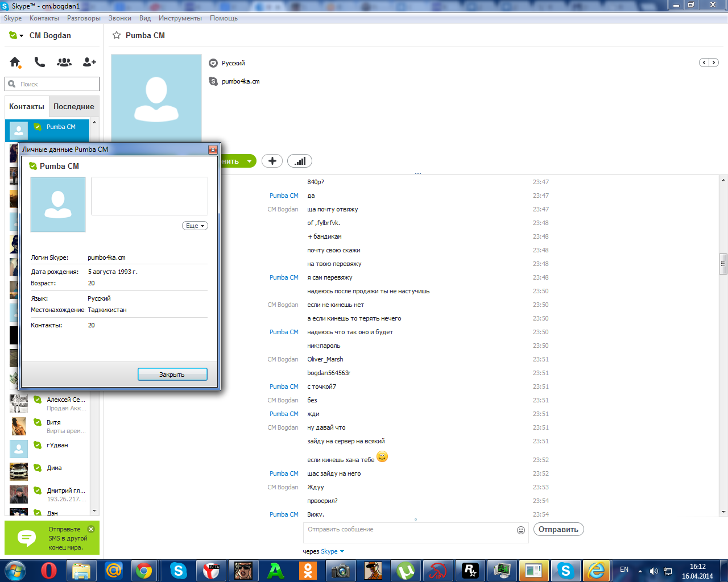Click the add contact icon
Screen dimensions: 728x582
coord(89,62)
